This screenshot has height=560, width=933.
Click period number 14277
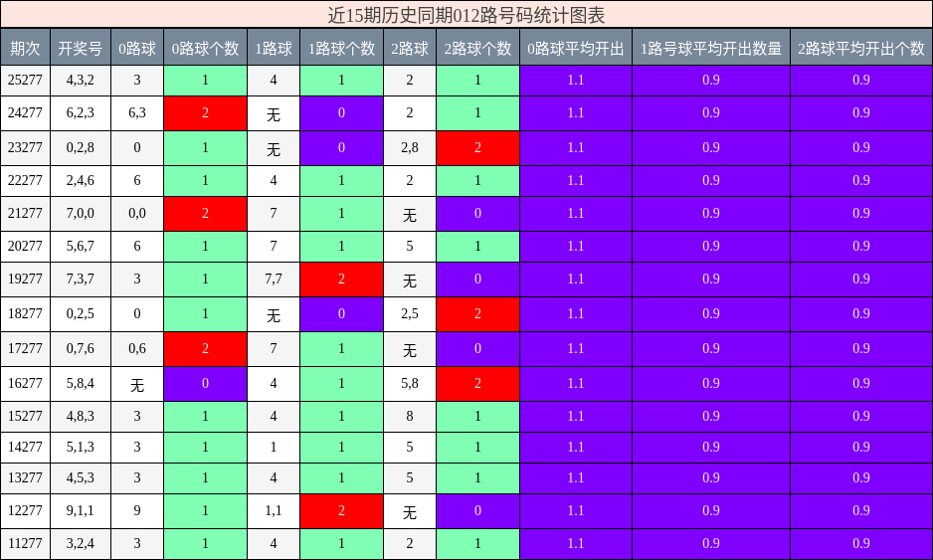coord(25,447)
